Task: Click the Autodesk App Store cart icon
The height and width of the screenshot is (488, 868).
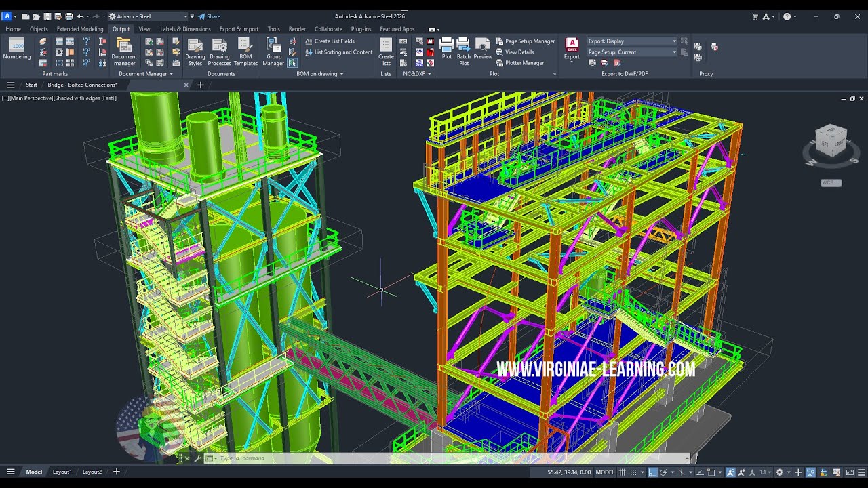Action: [x=756, y=16]
